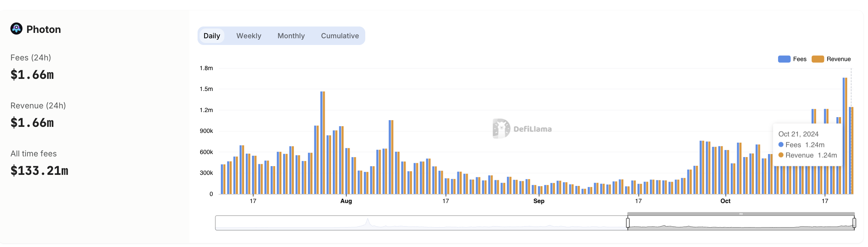Image resolution: width=868 pixels, height=247 pixels.
Task: Click the Sep label on the x-axis
Action: tap(538, 201)
